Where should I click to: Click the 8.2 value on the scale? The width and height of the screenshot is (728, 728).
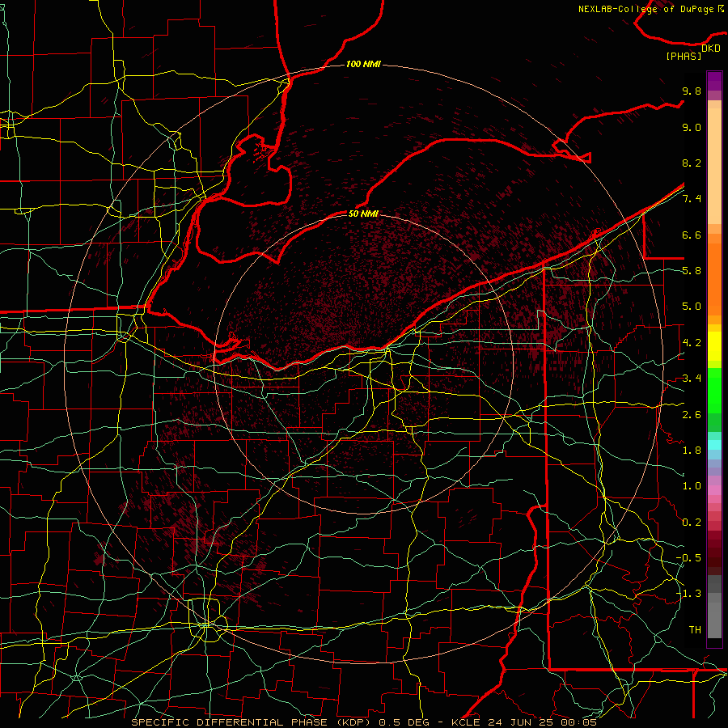[x=692, y=163]
